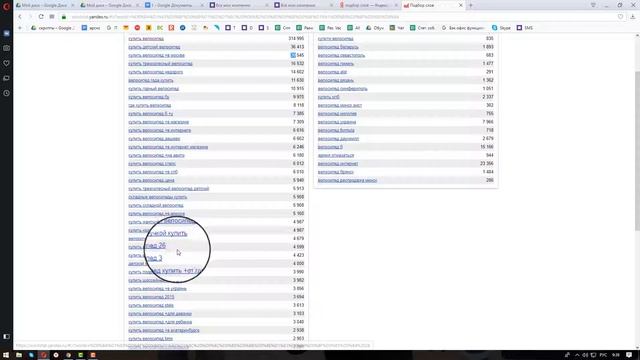
Task: Open last right column link in 286 row
Action: [347, 180]
